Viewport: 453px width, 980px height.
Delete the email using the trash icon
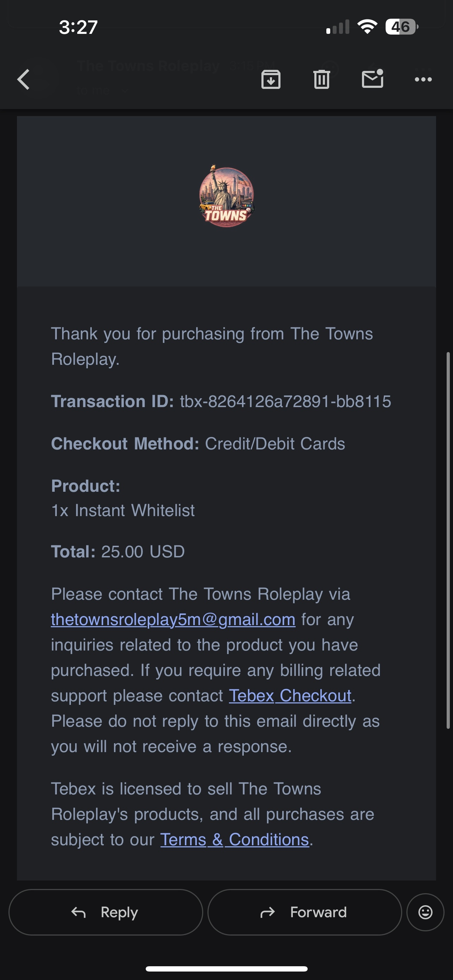321,79
